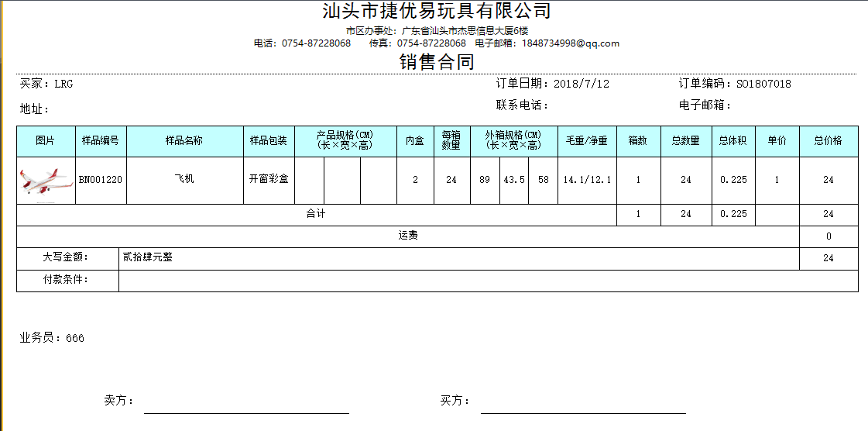Select the 毛重/净重 column header
The width and height of the screenshot is (868, 431).
[x=586, y=141]
